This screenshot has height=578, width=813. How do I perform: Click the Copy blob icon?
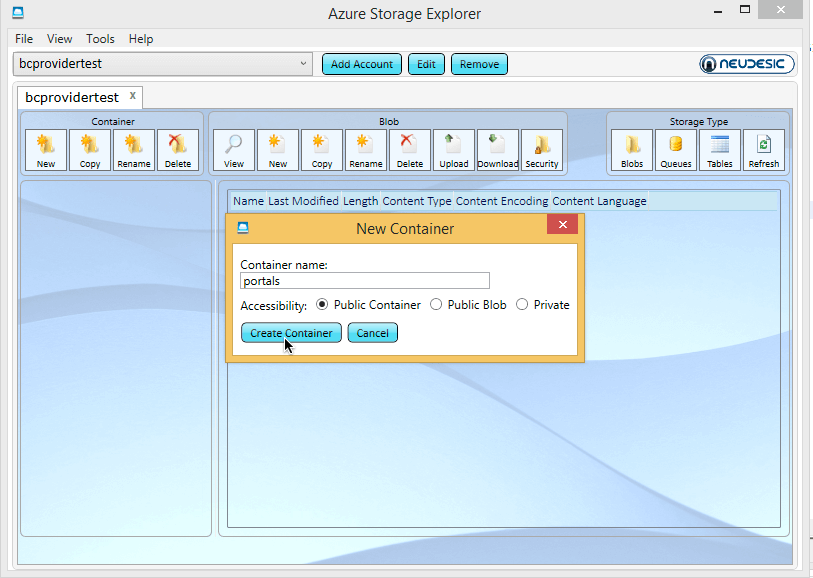coord(322,150)
